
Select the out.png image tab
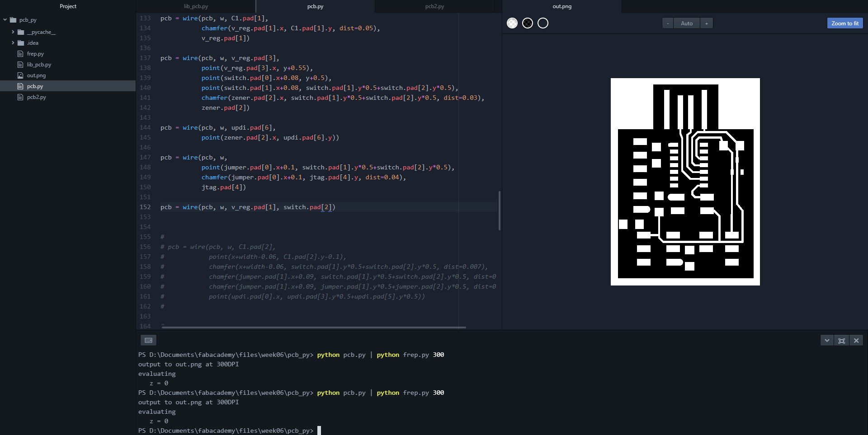point(562,6)
